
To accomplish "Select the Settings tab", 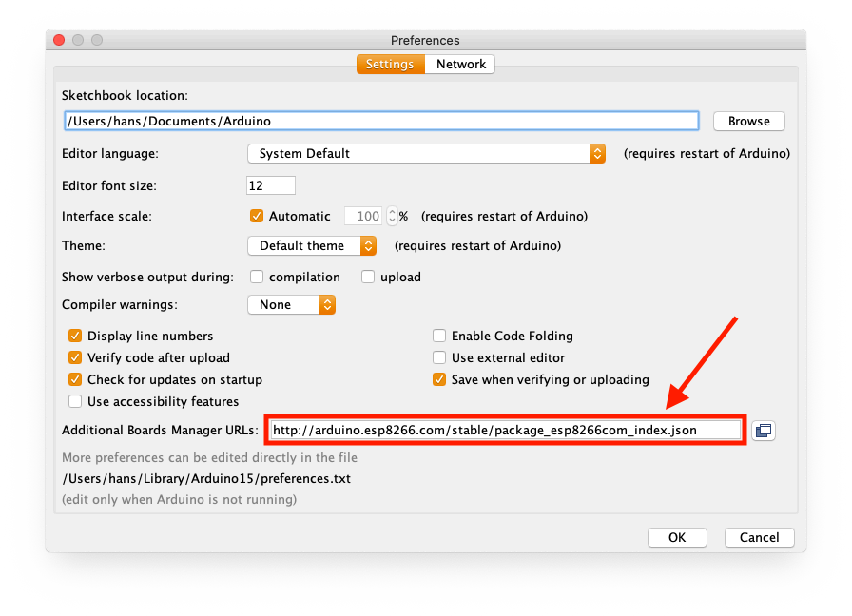I will pos(390,65).
